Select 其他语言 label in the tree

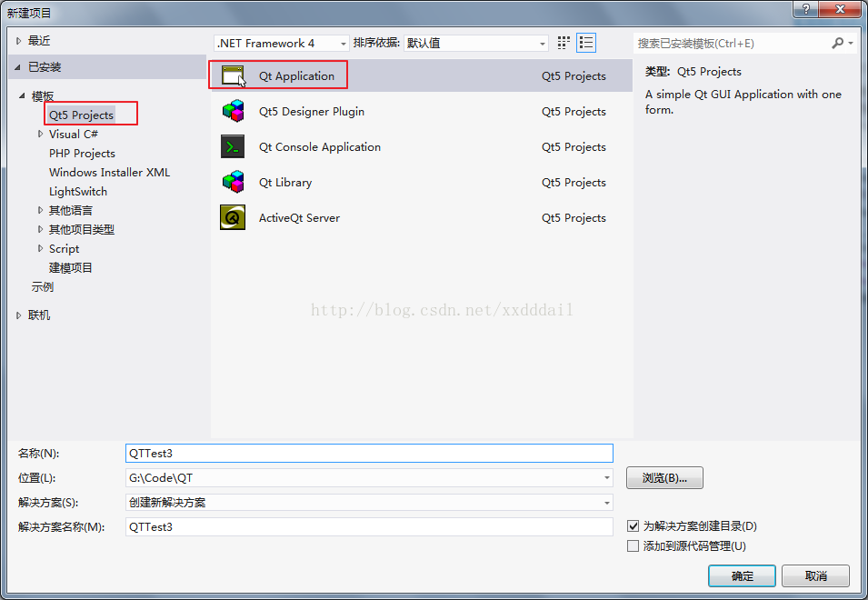pos(70,210)
